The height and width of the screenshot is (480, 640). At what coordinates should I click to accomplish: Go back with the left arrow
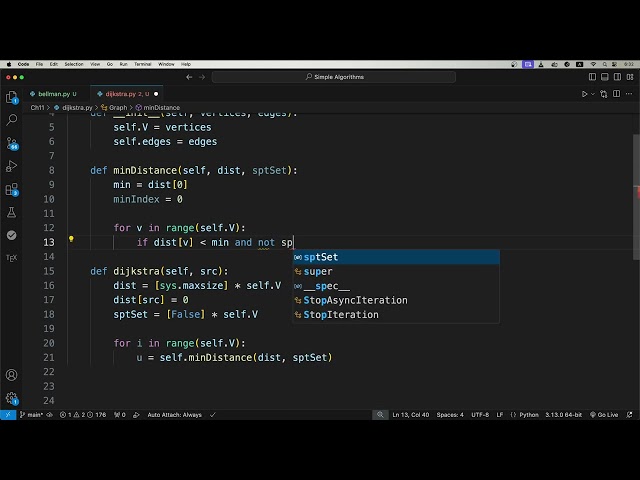(x=189, y=77)
